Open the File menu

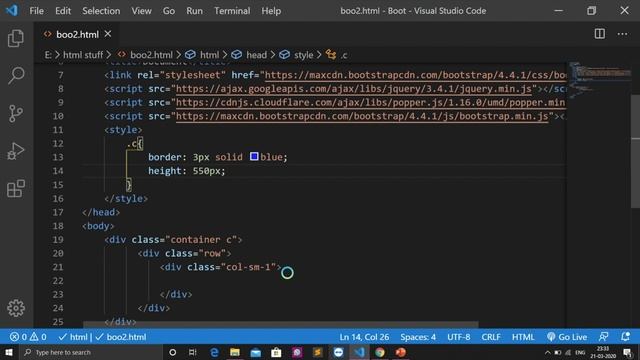(36, 11)
